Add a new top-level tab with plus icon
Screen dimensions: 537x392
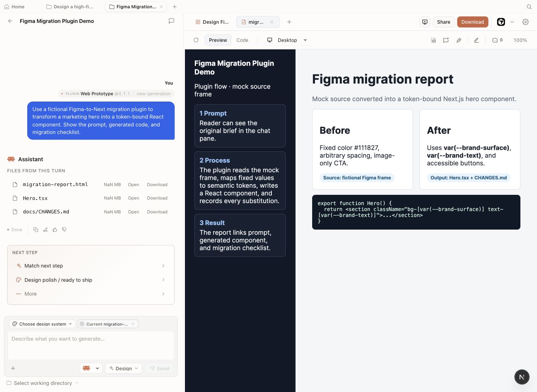175,7
